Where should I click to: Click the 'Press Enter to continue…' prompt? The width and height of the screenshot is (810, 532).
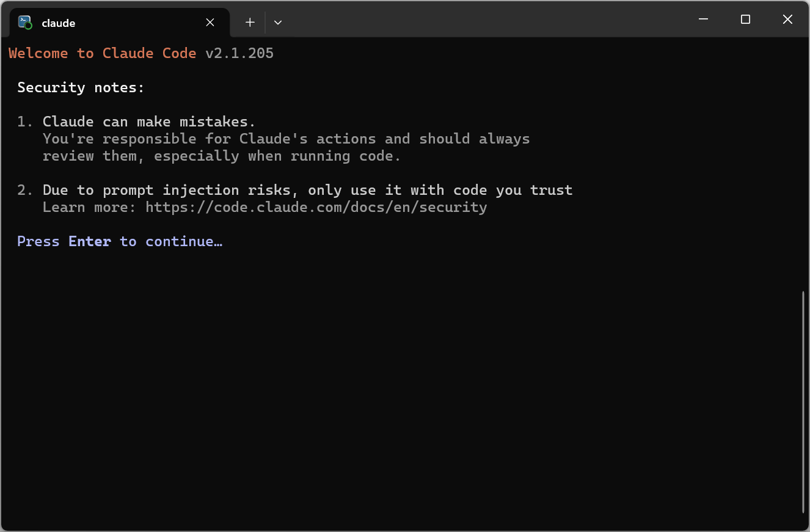(x=120, y=241)
